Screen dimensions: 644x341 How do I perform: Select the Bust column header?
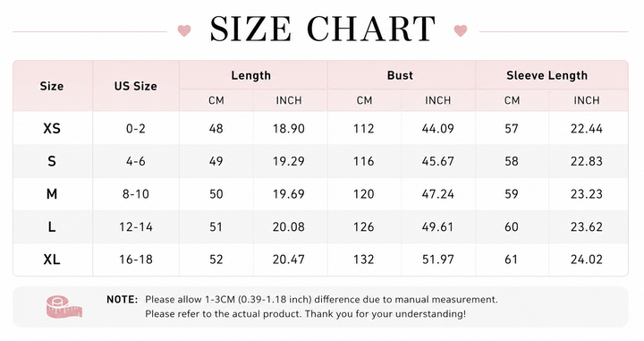(x=400, y=75)
